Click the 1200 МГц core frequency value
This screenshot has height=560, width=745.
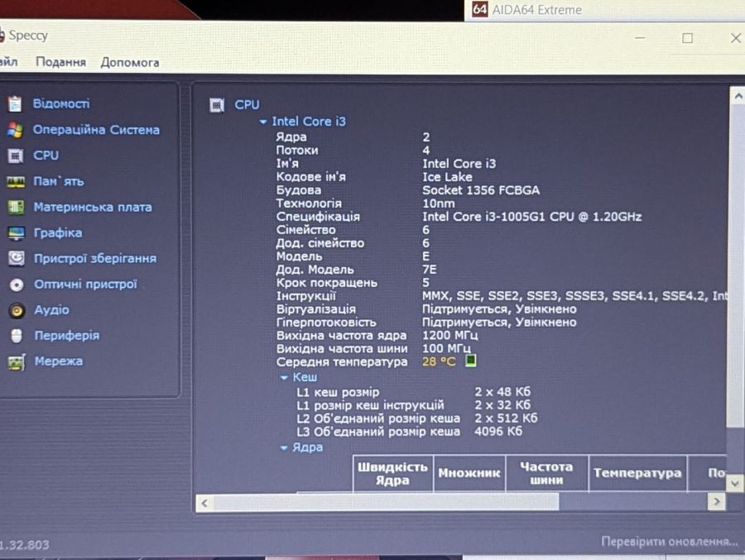pos(450,335)
